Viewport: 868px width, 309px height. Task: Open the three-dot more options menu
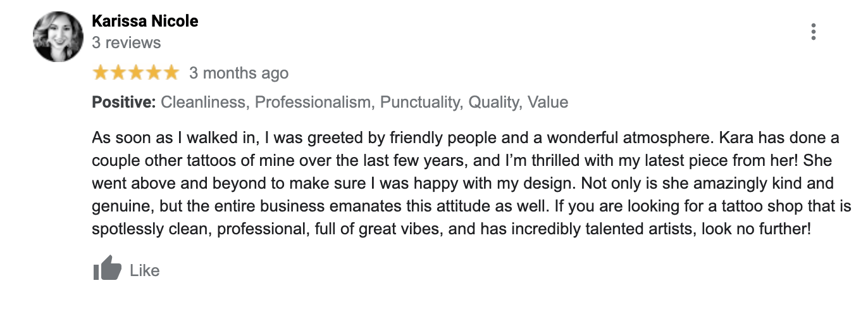813,32
